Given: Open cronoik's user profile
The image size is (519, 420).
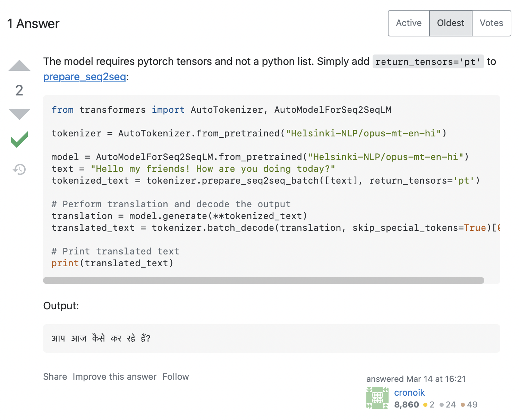Looking at the screenshot, I should (x=409, y=393).
